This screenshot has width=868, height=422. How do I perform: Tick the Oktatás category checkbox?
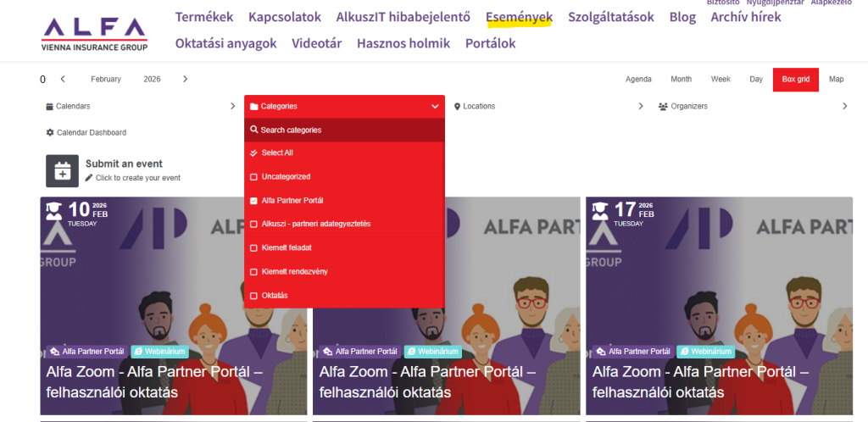[x=253, y=296]
